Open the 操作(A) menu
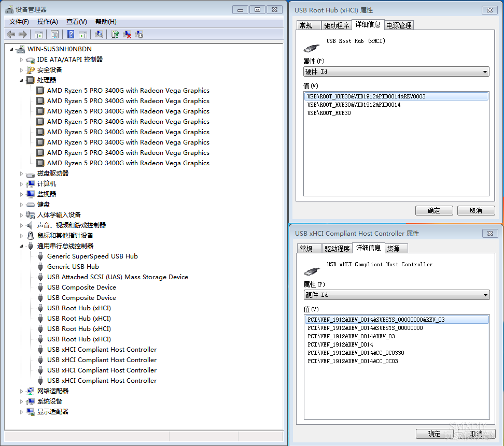The height and width of the screenshot is (446, 504). tap(48, 22)
